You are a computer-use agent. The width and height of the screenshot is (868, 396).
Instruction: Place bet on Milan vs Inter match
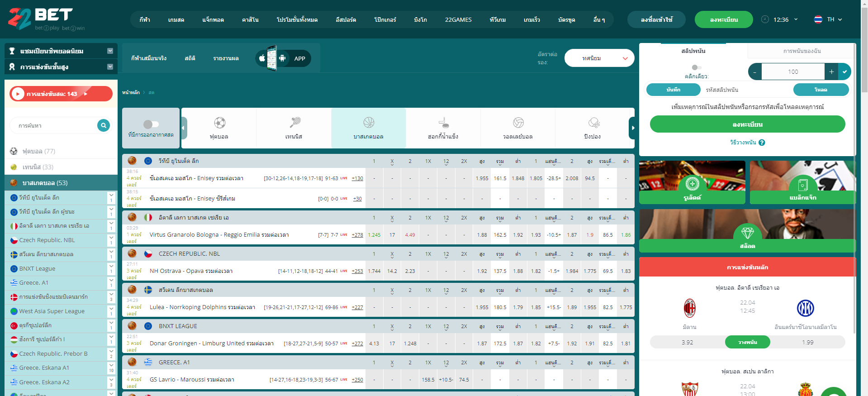pos(747,342)
